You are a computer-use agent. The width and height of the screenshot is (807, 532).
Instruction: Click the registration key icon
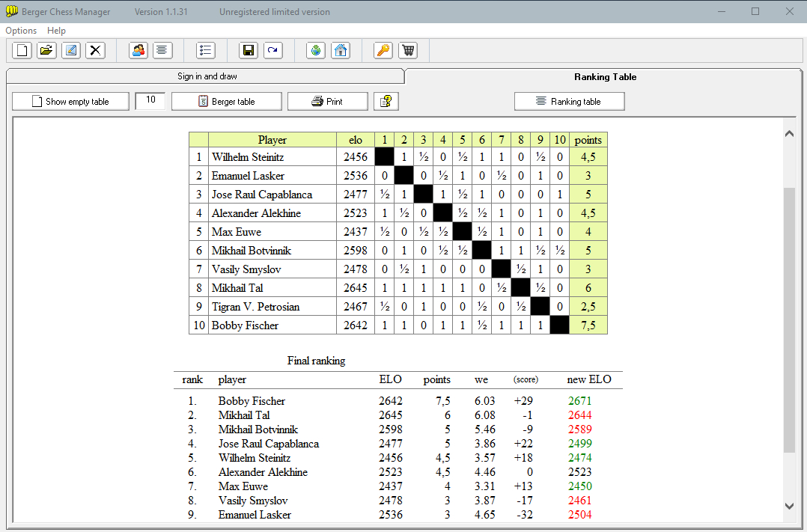point(383,50)
